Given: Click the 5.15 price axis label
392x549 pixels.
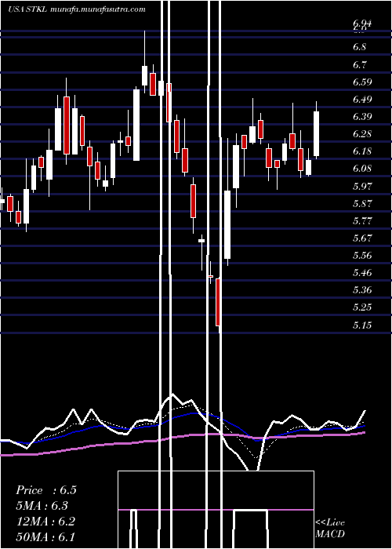Looking at the screenshot, I should coord(362,325).
